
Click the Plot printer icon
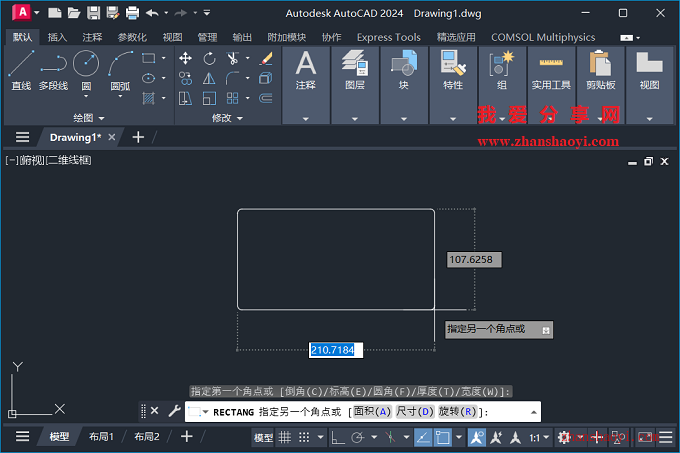(x=132, y=13)
